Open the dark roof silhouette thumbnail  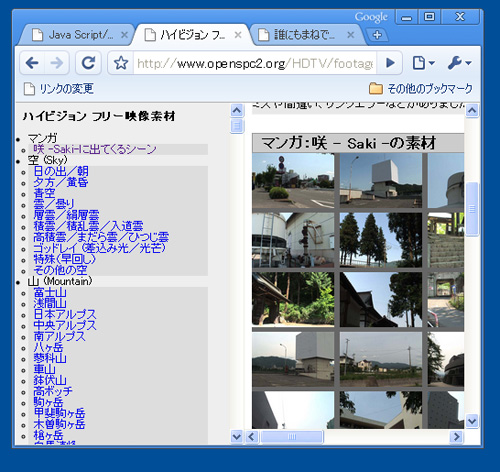click(x=381, y=299)
